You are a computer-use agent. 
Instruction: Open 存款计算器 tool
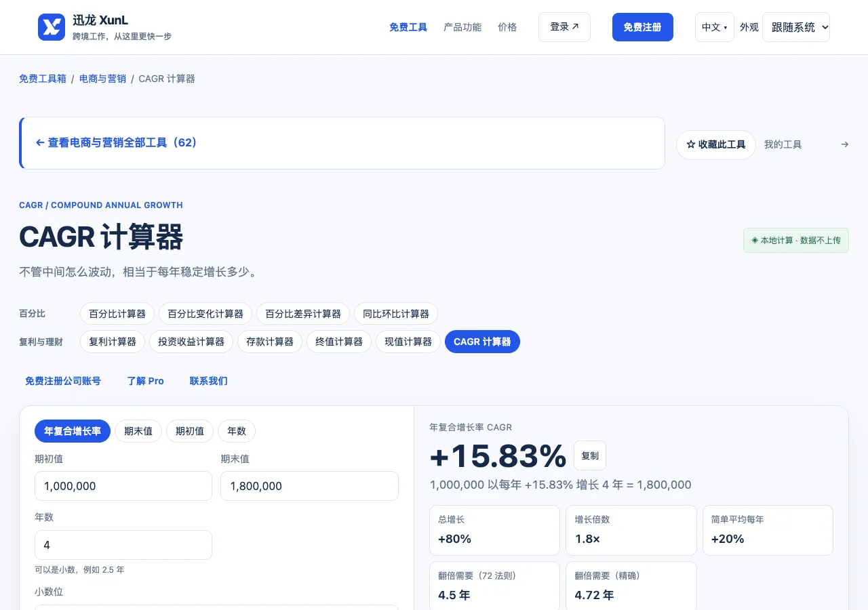tap(270, 342)
